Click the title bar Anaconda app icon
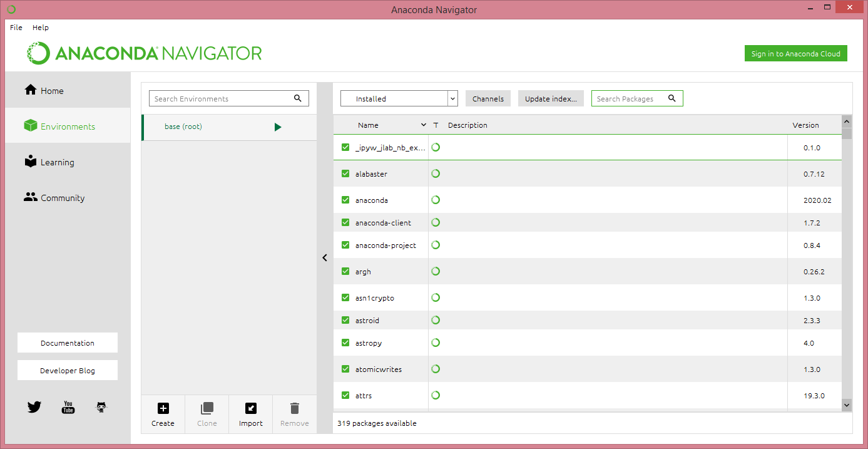The height and width of the screenshot is (449, 868). point(11,9)
